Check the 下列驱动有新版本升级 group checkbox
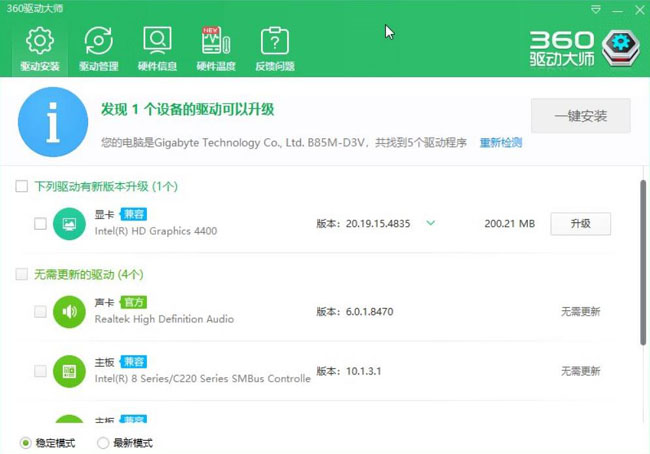 click(x=22, y=186)
